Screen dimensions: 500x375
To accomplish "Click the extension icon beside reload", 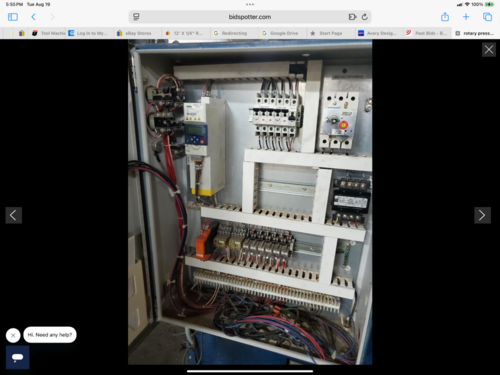I will point(352,17).
